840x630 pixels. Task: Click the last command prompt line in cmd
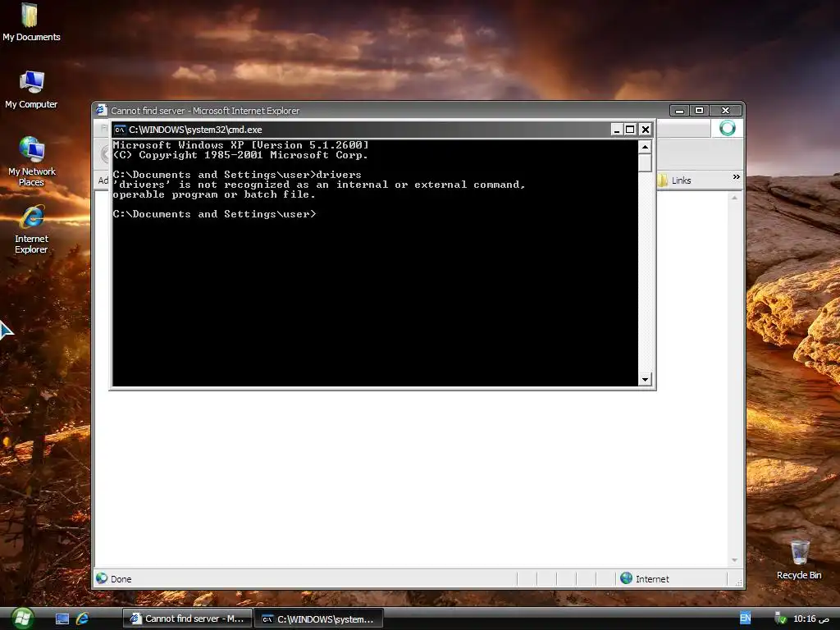[215, 214]
